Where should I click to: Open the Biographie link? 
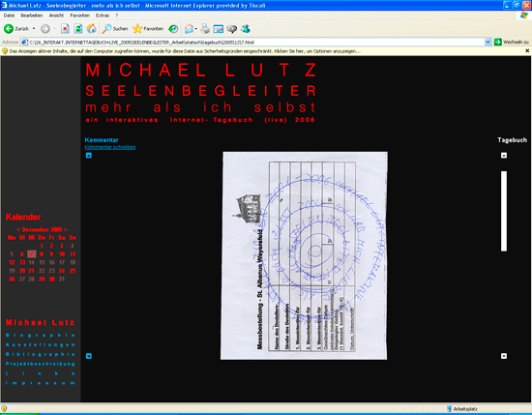coord(41,336)
